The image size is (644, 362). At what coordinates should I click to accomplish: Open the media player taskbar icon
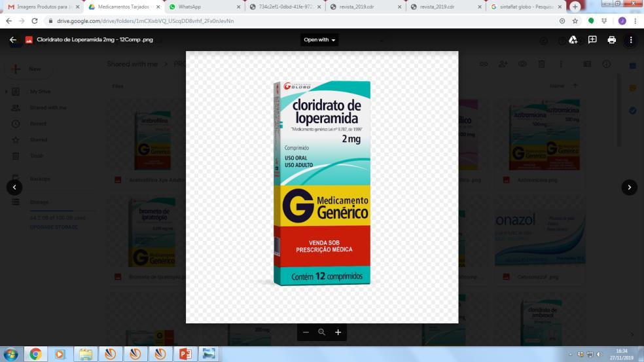coord(60,354)
